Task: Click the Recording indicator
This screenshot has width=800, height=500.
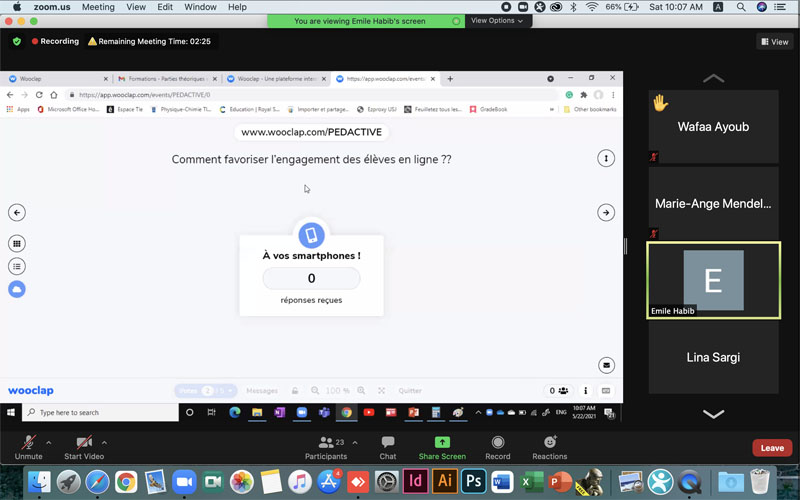Action: (55, 41)
